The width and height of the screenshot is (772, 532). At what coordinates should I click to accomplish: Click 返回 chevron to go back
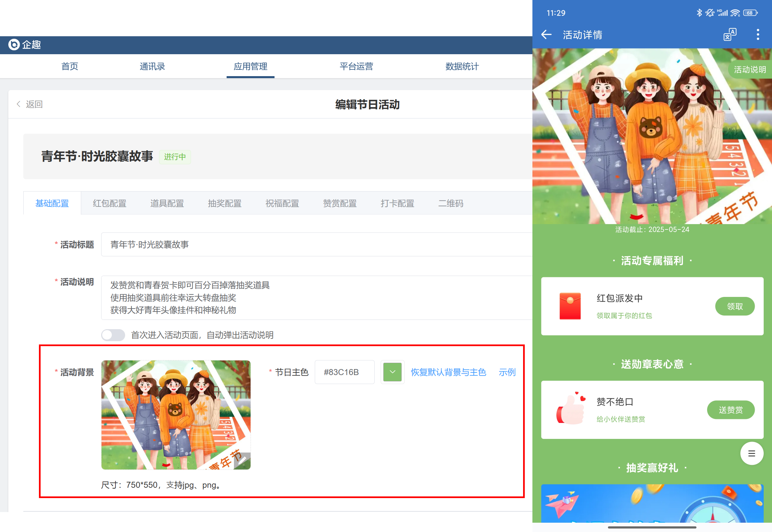(x=19, y=104)
